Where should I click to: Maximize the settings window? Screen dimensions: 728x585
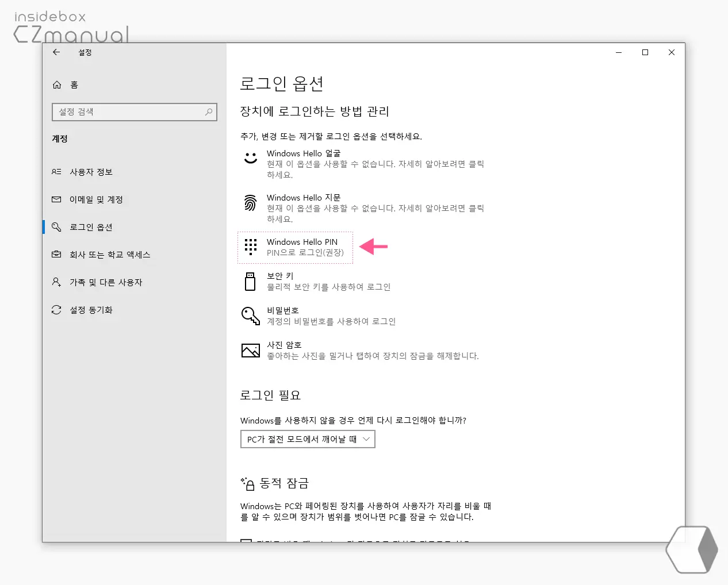click(x=645, y=52)
